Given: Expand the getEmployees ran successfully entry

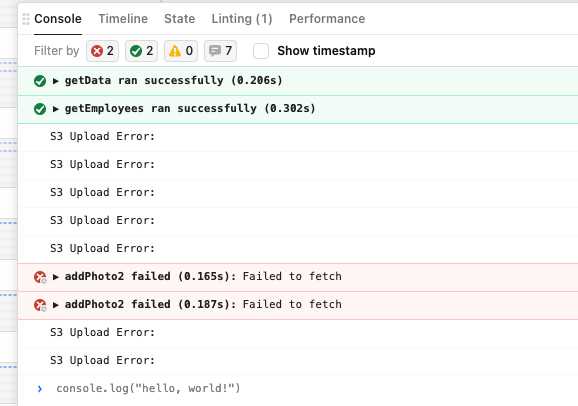Looking at the screenshot, I should coord(56,109).
